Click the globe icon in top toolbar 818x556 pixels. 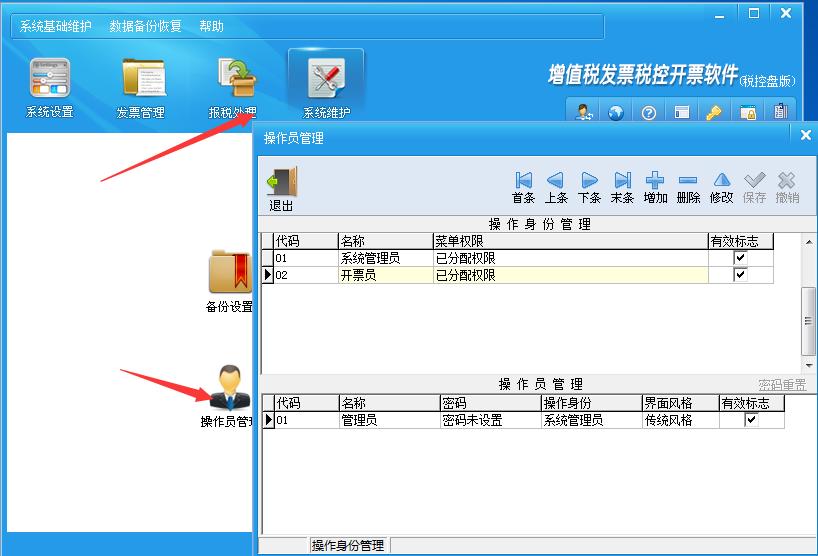(x=616, y=112)
